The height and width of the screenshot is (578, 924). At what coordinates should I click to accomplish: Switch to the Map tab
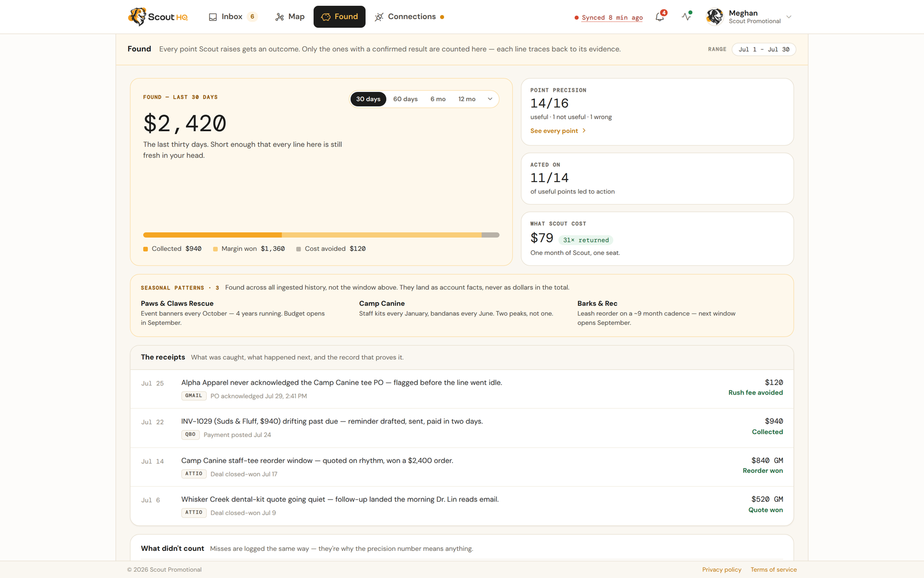[290, 17]
